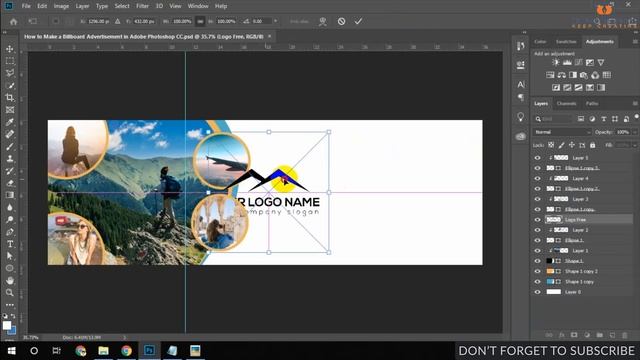Add a Color Balance adjustment
640x360 pixels.
click(562, 75)
